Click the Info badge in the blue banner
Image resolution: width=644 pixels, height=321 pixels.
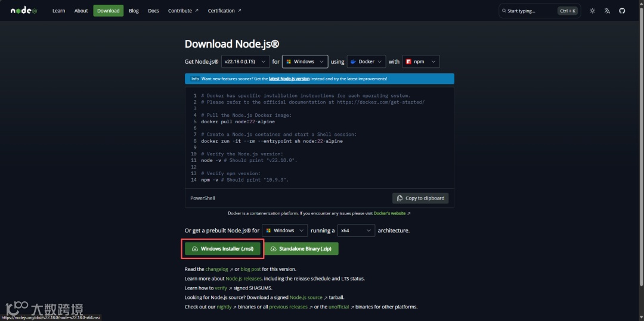coord(195,79)
